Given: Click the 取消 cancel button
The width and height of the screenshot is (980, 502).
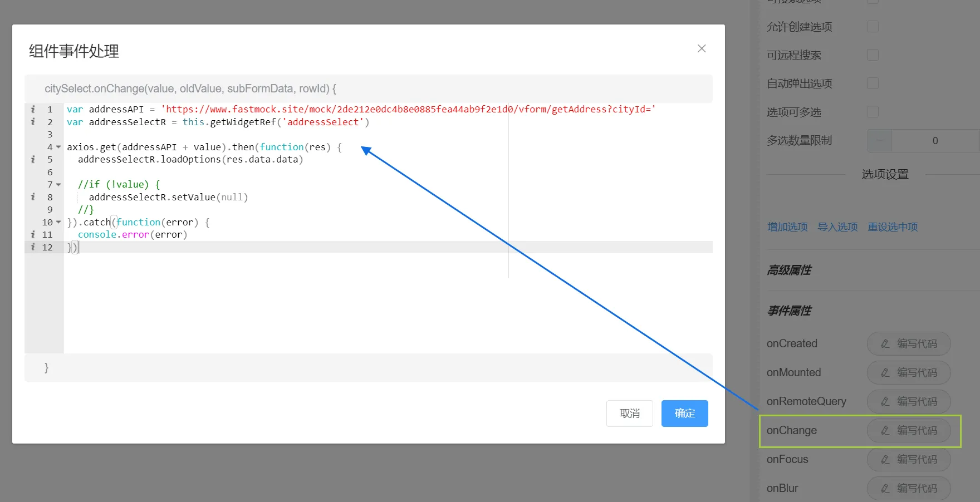Looking at the screenshot, I should (629, 414).
